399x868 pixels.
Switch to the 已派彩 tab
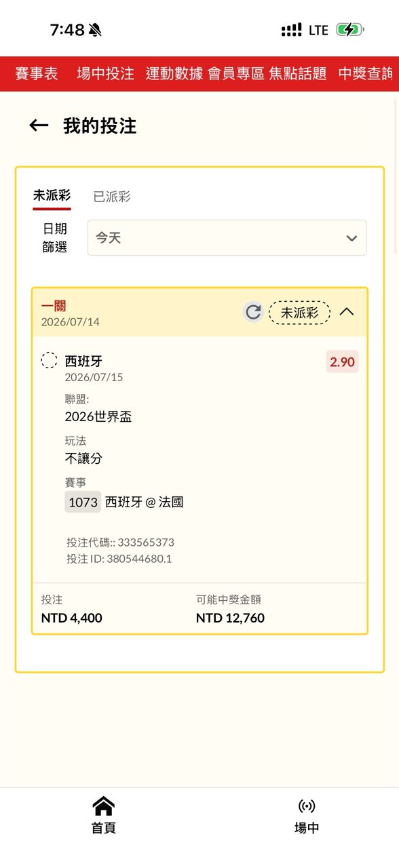tap(112, 197)
